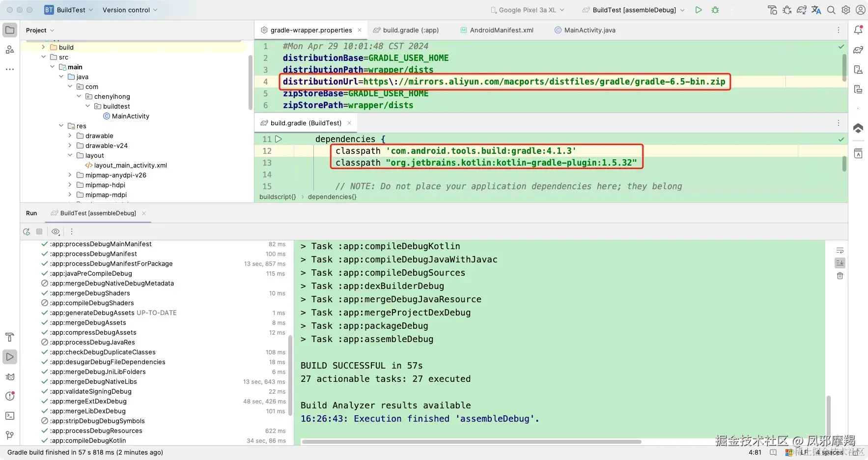Open the Gradle tool window elephant icon
The height and width of the screenshot is (460, 868).
pos(858,50)
